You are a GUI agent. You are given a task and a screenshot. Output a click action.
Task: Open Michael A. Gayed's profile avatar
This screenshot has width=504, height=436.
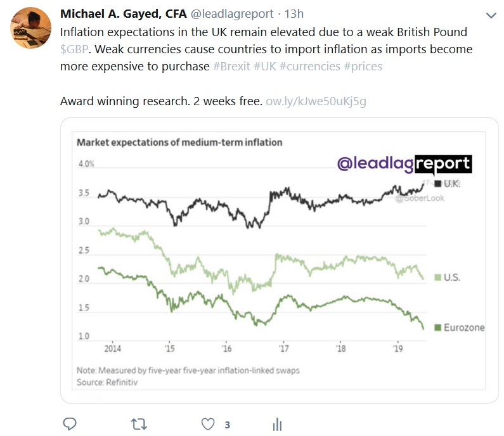pyautogui.click(x=31, y=29)
